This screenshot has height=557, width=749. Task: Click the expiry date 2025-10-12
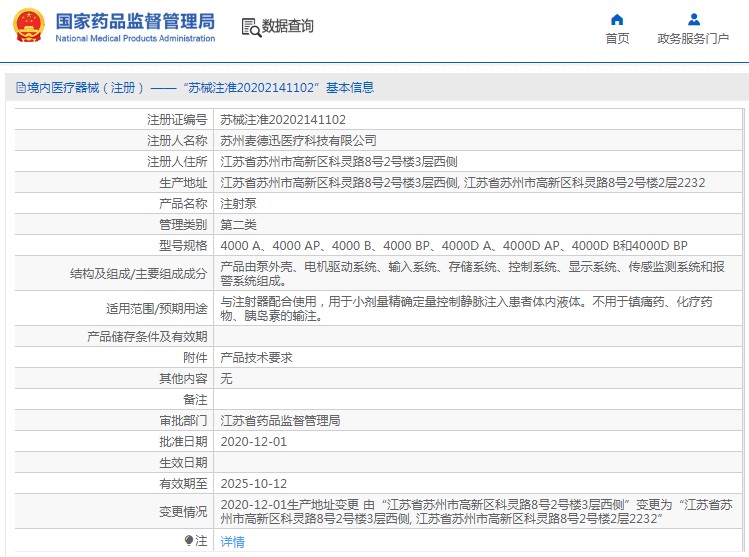pos(253,483)
